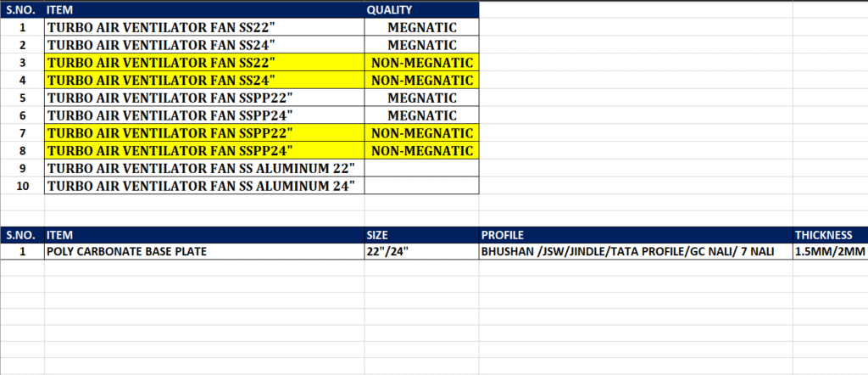The image size is (868, 375).
Task: Select the BHUSHAN /JSW/JINDLE profile cell
Action: coord(635,251)
